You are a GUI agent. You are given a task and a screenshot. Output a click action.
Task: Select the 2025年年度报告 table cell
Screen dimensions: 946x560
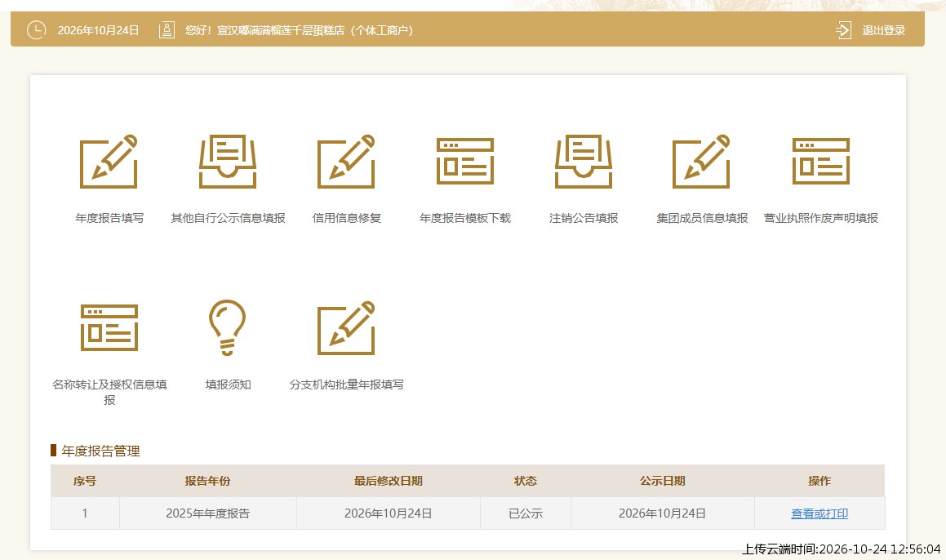[x=207, y=513]
